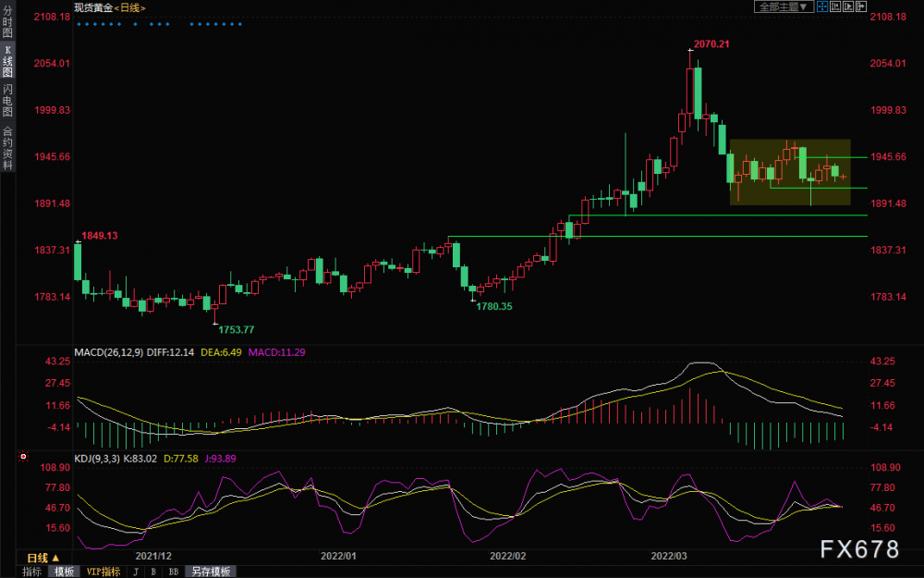The image size is (924, 578).
Task: Click the play replay icon
Action: (848, 6)
